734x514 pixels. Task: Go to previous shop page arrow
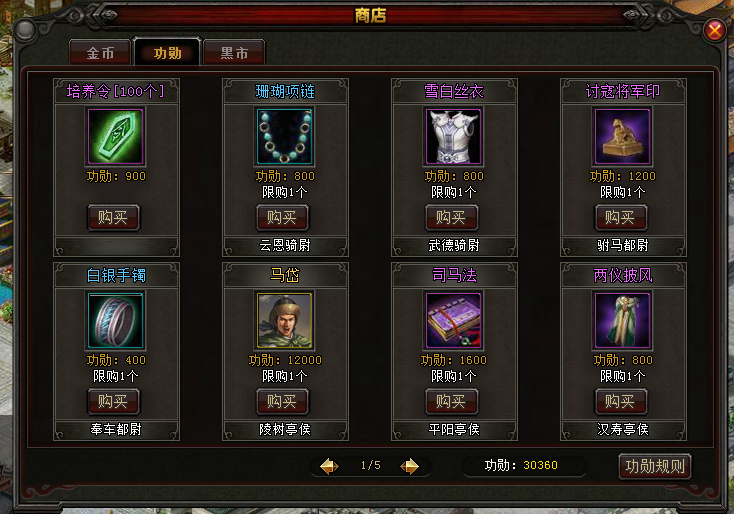[x=329, y=466]
